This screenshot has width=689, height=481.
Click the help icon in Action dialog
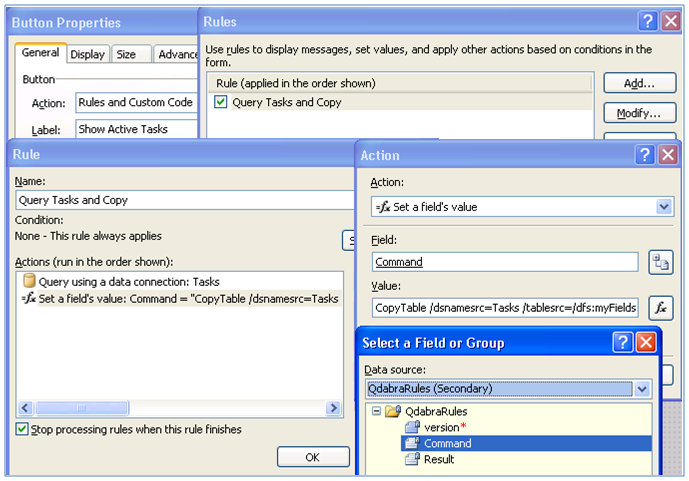(647, 155)
